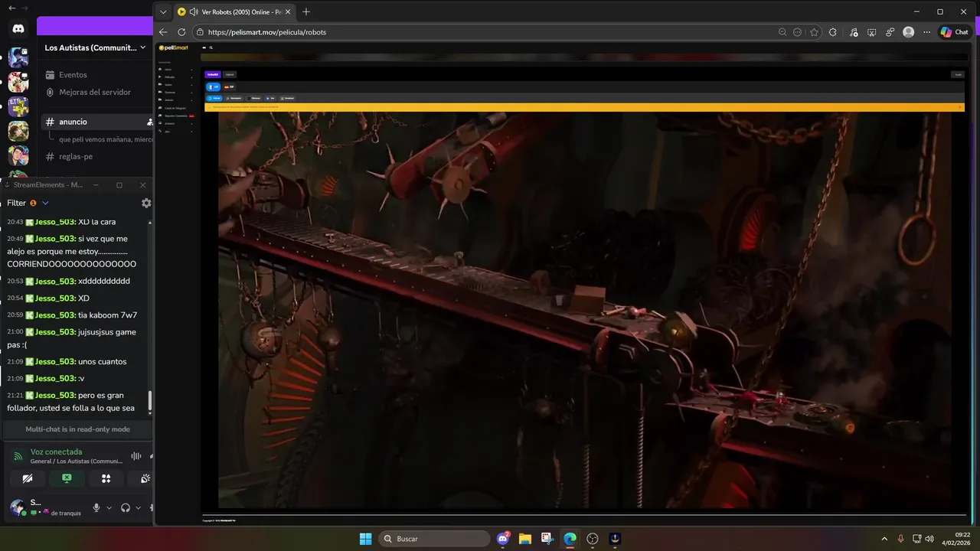Click Jesso_503 username in tia kaboom message
Image resolution: width=980 pixels, height=551 pixels.
tap(55, 315)
